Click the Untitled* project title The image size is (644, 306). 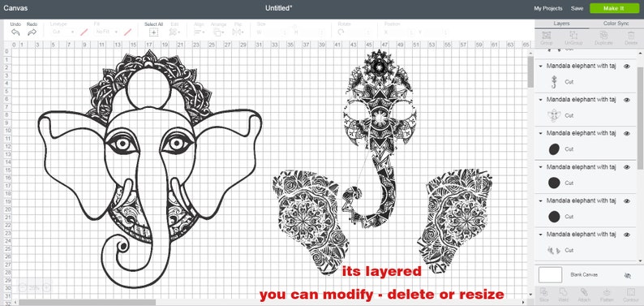[278, 8]
